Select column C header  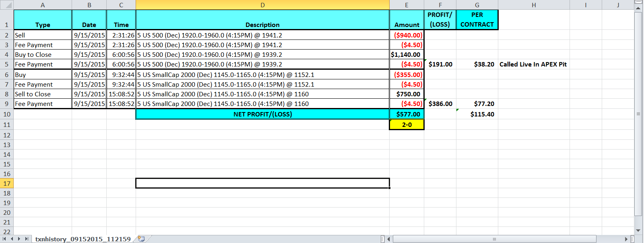click(x=121, y=5)
